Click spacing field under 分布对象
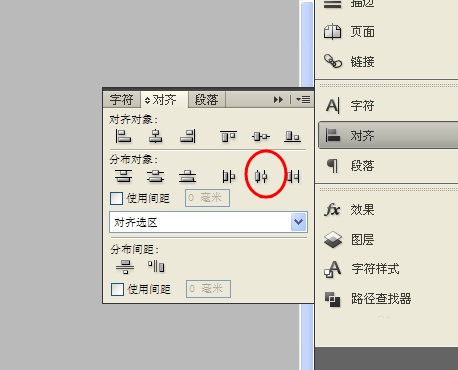This screenshot has width=458, height=370. click(207, 198)
